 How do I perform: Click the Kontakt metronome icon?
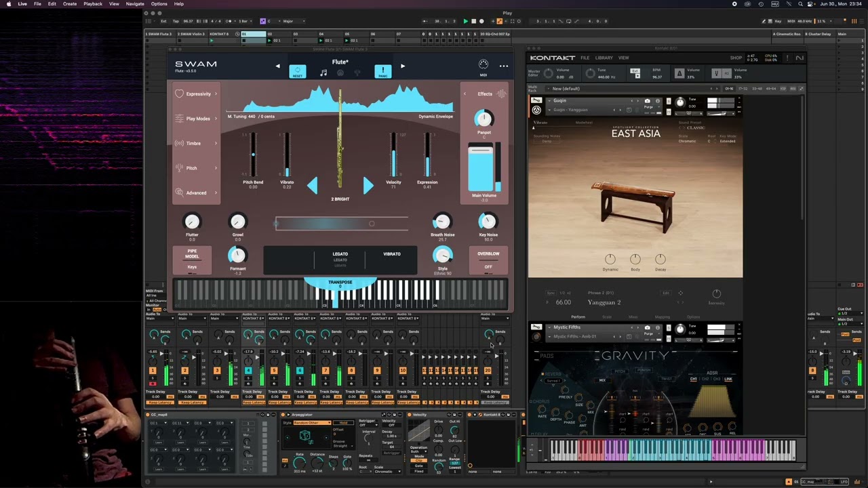click(679, 73)
